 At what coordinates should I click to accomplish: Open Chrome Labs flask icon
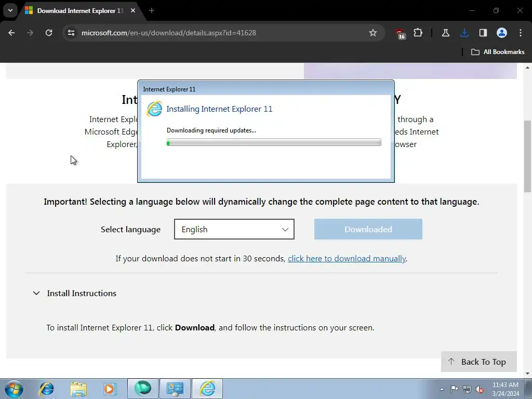click(x=445, y=33)
